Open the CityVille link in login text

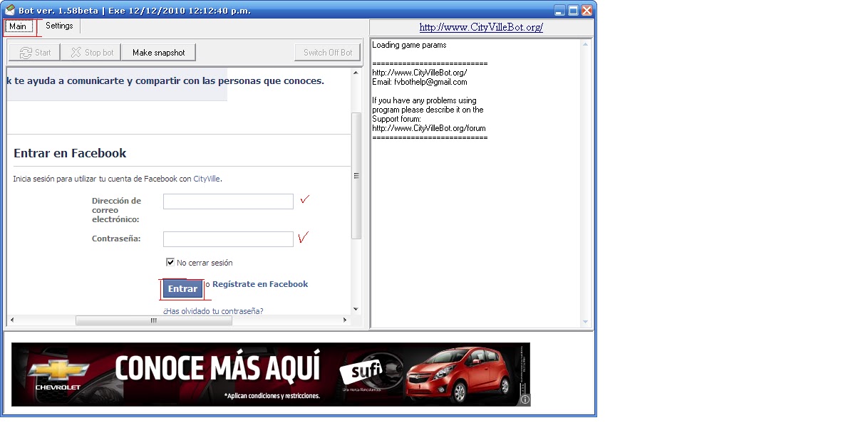click(x=207, y=179)
